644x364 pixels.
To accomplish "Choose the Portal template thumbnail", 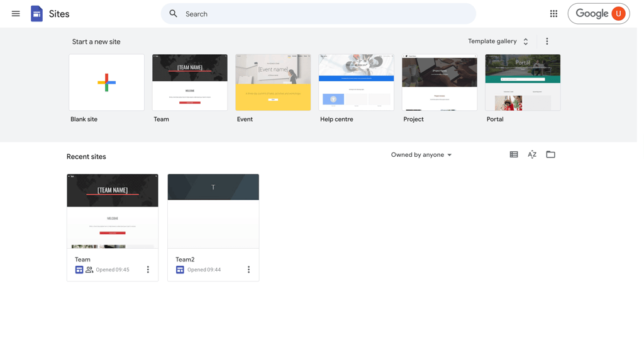I will tap(523, 82).
